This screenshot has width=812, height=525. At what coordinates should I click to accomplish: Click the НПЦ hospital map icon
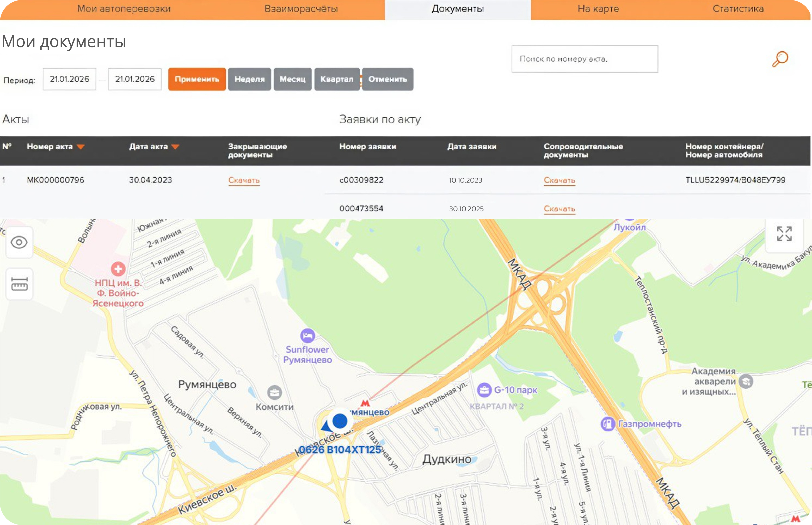coord(118,269)
